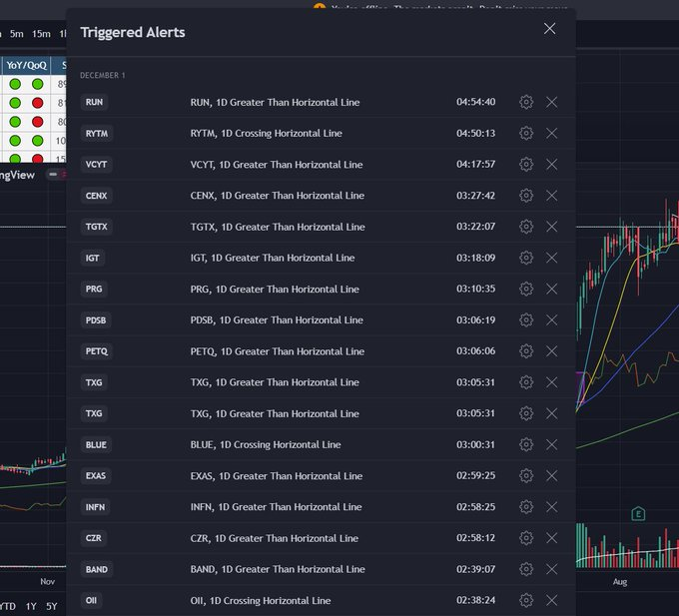Remove the TGTX triggered alert
The width and height of the screenshot is (679, 616).
(x=551, y=227)
